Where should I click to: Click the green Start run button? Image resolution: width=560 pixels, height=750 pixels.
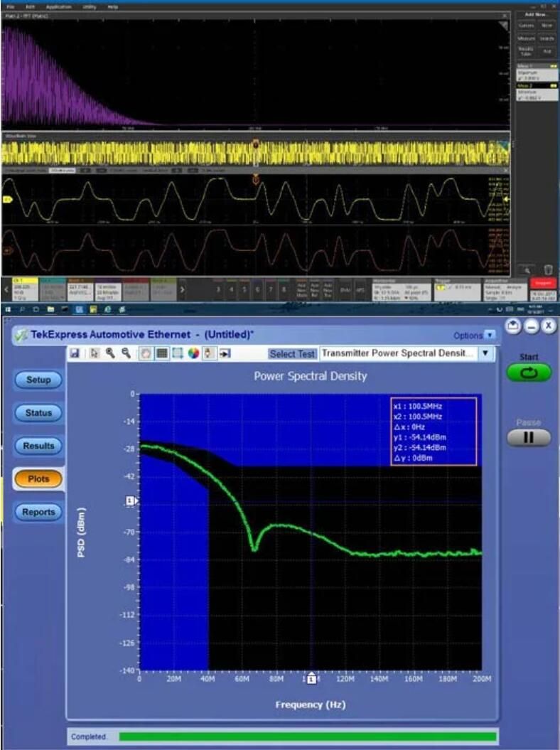[529, 373]
